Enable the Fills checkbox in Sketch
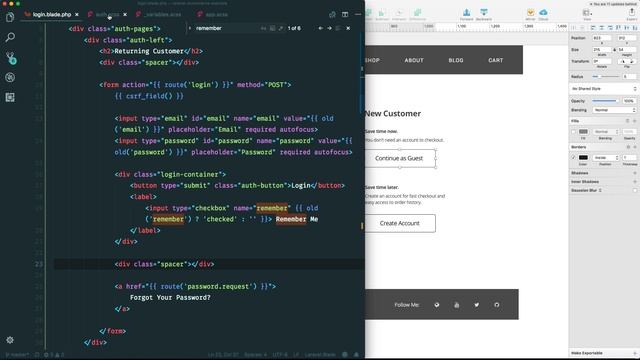Viewport: 640px width, 360px height. point(573,131)
